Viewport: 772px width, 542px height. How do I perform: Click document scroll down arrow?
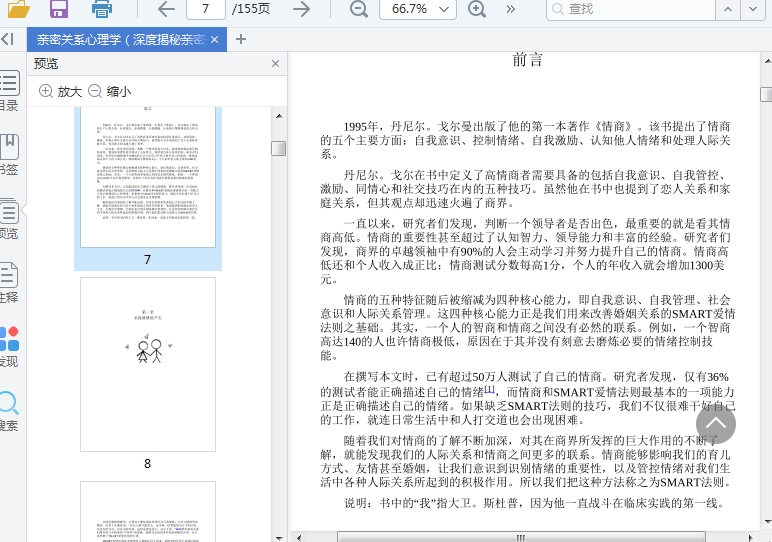pyautogui.click(x=767, y=522)
